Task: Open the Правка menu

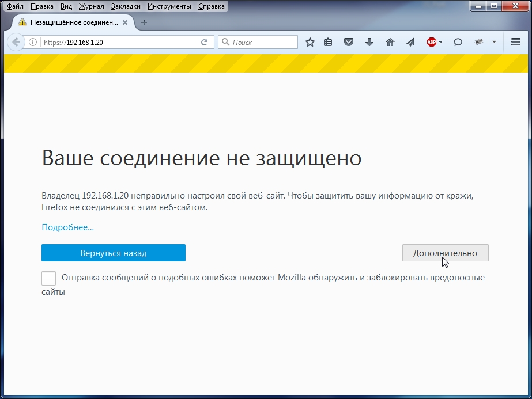Action: (41, 6)
